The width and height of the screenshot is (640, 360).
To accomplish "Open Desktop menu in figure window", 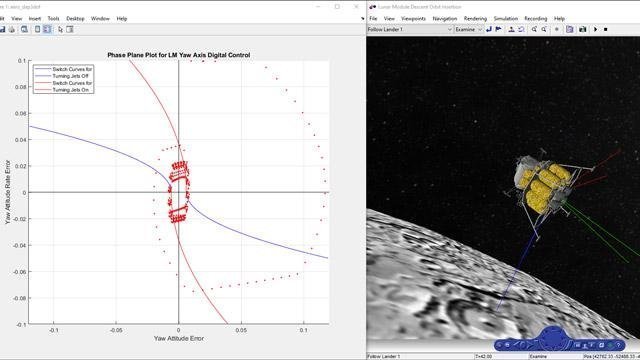I will click(x=75, y=18).
